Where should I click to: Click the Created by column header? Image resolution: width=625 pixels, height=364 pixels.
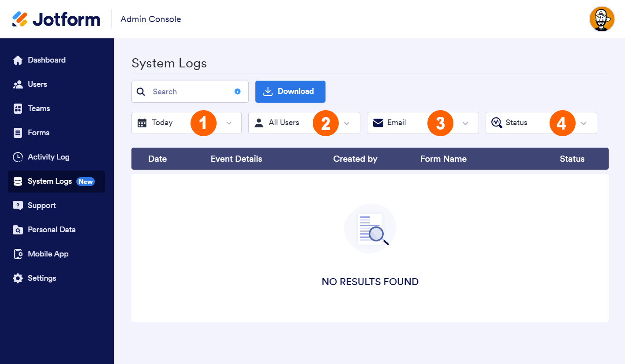[x=355, y=159]
